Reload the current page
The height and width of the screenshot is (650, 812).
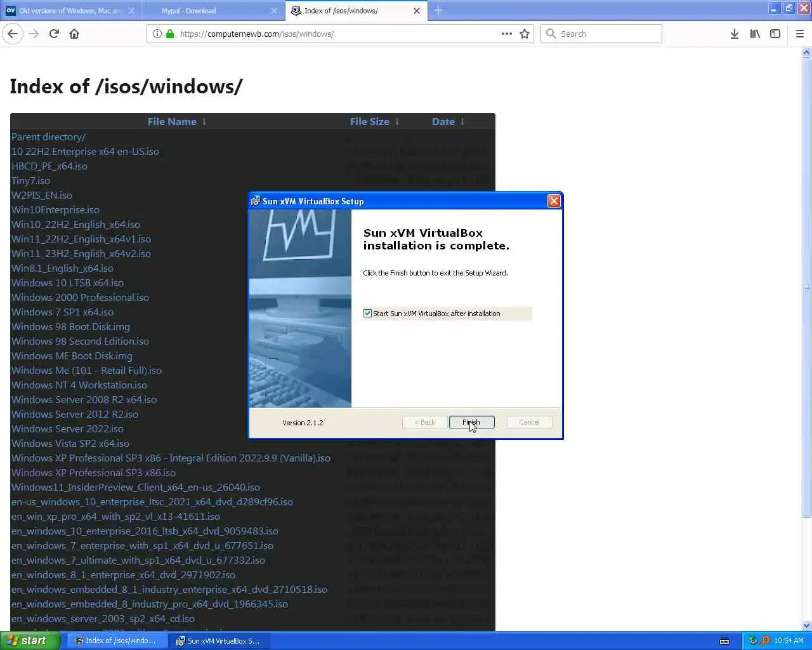[54, 34]
